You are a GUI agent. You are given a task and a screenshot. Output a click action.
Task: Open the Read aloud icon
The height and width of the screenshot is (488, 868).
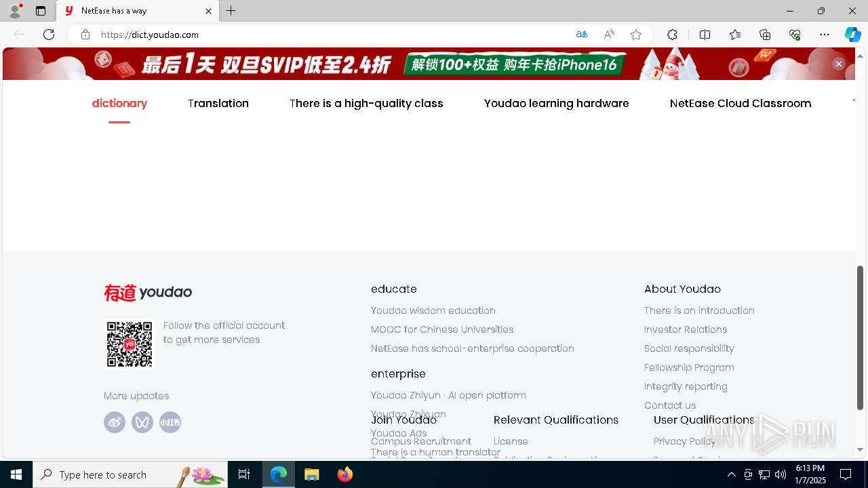pyautogui.click(x=609, y=35)
